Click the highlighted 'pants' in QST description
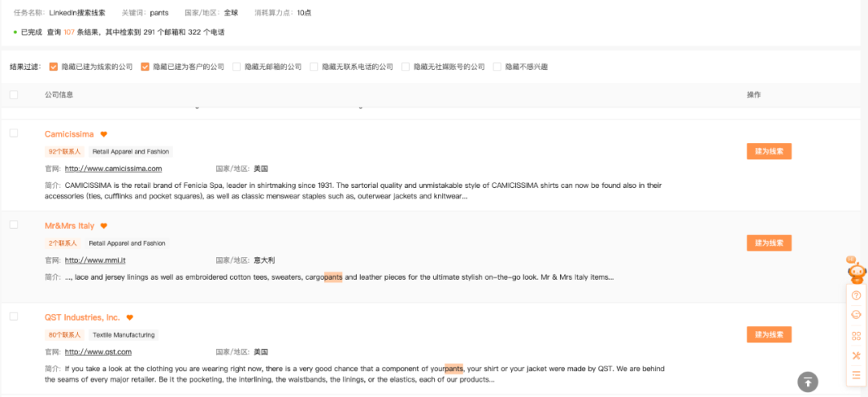The height and width of the screenshot is (397, 868). 454,369
